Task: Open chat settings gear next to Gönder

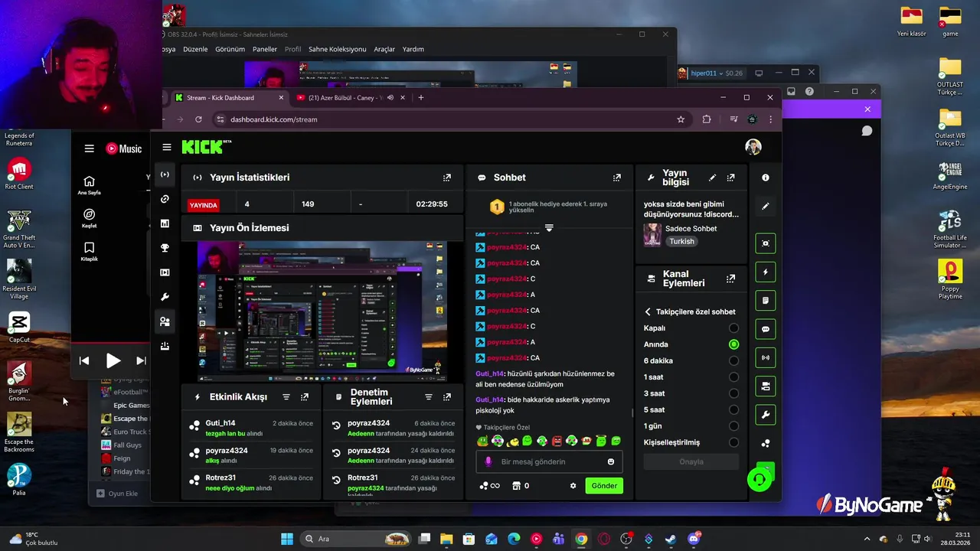Action: (x=573, y=486)
